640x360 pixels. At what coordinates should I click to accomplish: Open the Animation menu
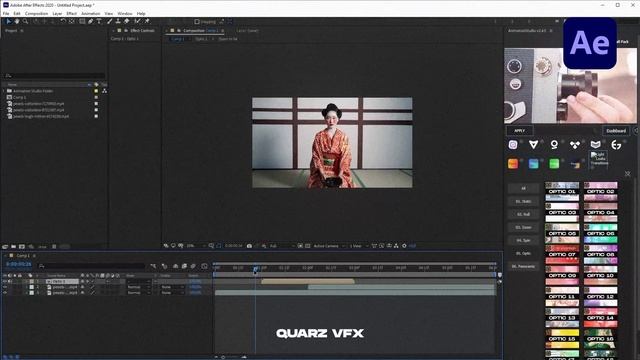tap(91, 13)
